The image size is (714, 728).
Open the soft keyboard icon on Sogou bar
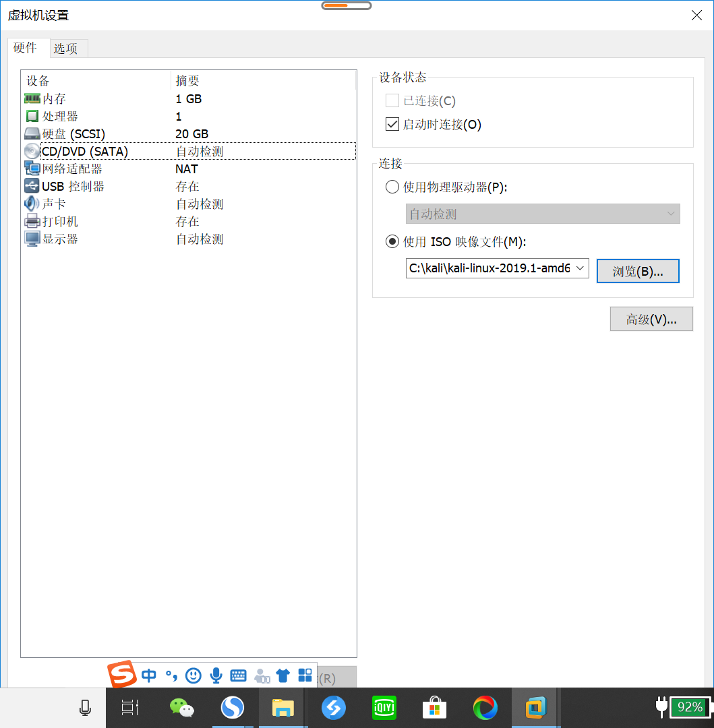(x=238, y=675)
